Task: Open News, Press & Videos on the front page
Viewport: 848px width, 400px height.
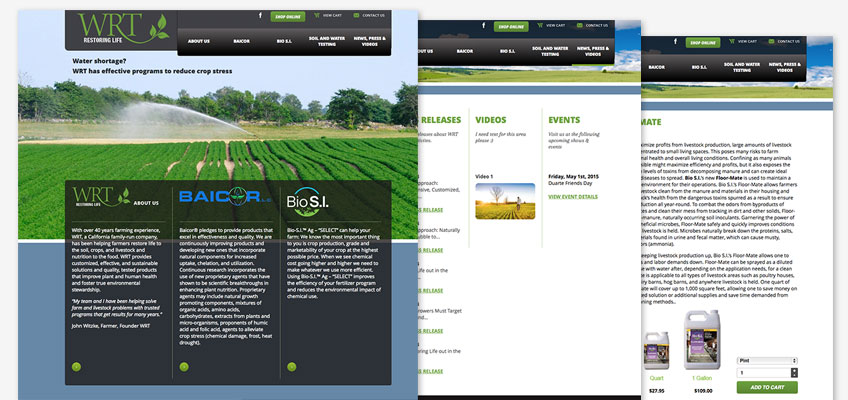Action: (x=369, y=41)
